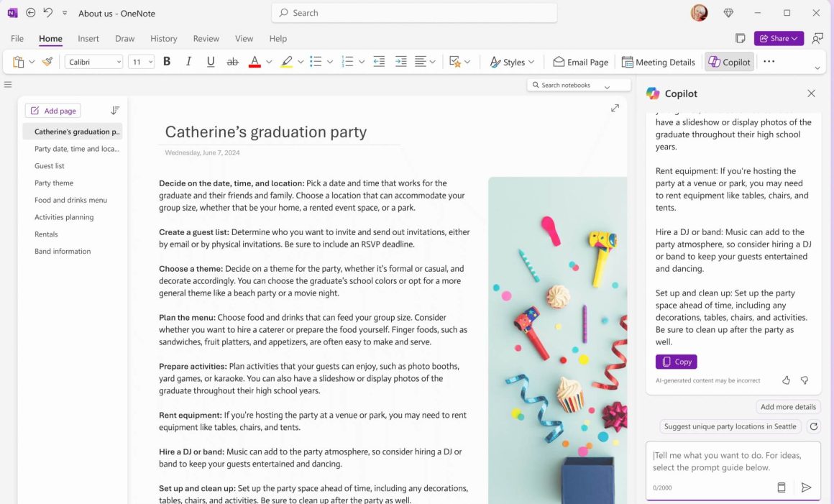This screenshot has height=504, width=834.
Task: Expand the numbering style options arrow
Action: pos(362,63)
